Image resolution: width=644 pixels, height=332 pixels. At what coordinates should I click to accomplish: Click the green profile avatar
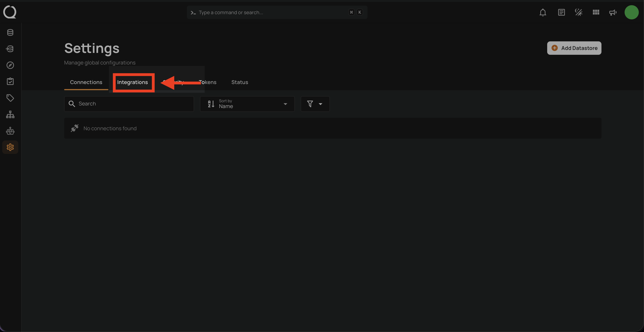[x=632, y=12]
